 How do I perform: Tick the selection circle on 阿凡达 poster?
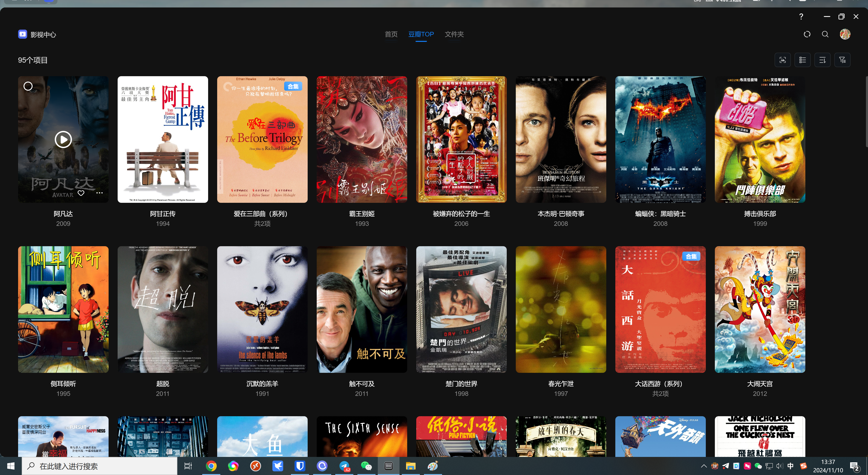pos(28,87)
